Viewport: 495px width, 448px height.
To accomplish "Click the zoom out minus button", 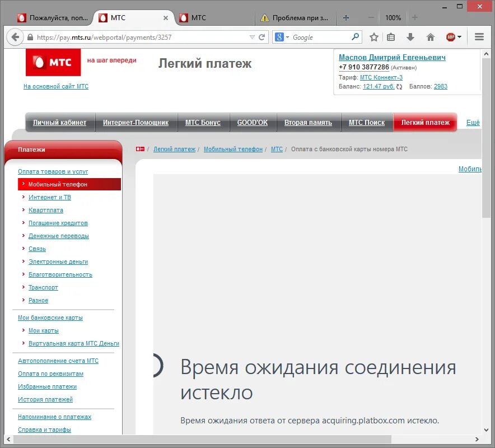I will tap(371, 18).
